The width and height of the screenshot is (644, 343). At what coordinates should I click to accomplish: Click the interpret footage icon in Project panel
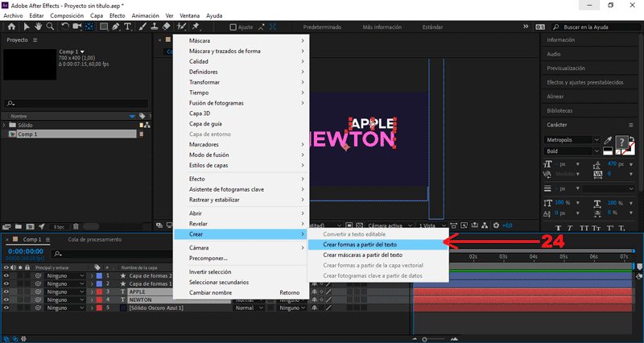pos(6,226)
